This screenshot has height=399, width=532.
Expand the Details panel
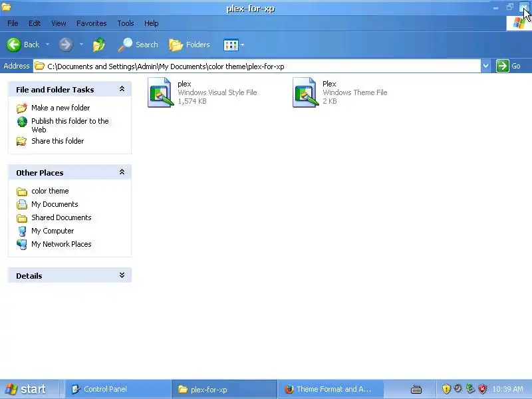tap(122, 275)
